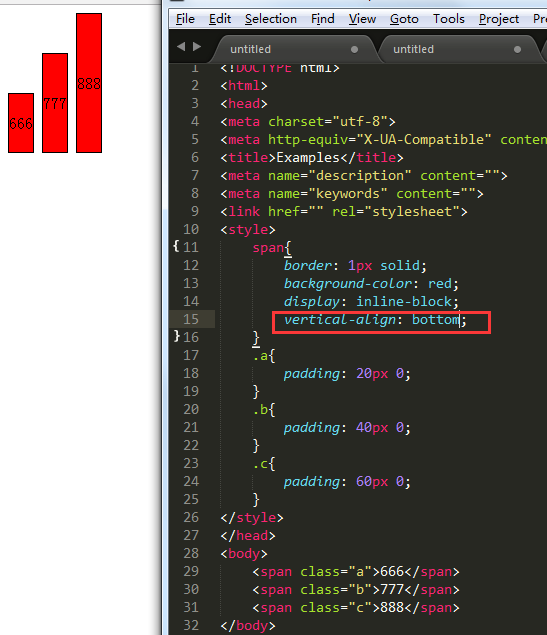Click the red box labeled 888
547x635 pixels.
89,83
